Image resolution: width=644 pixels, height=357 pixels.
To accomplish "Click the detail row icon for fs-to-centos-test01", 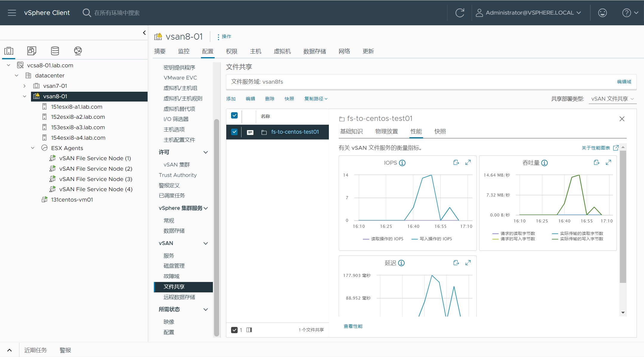I will coord(250,132).
